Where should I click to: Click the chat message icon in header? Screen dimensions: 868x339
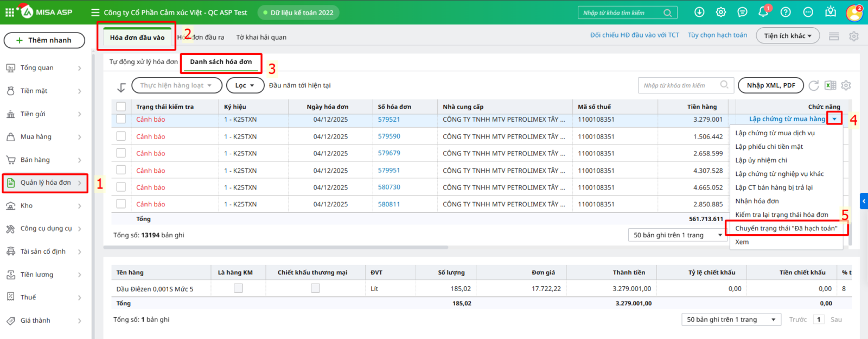click(742, 12)
